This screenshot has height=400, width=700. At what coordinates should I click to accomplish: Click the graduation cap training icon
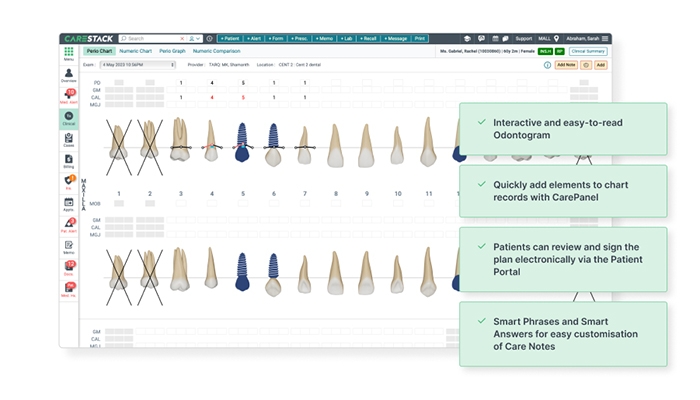click(x=467, y=38)
